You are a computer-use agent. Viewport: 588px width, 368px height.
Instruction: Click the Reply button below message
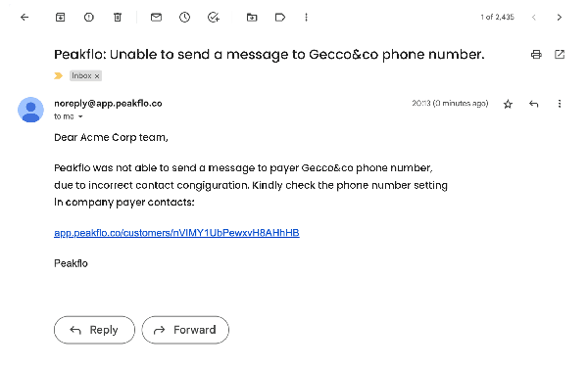click(94, 330)
